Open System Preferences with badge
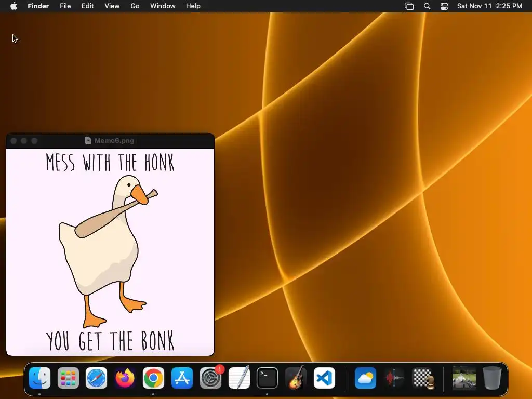The width and height of the screenshot is (532, 399). (x=211, y=378)
